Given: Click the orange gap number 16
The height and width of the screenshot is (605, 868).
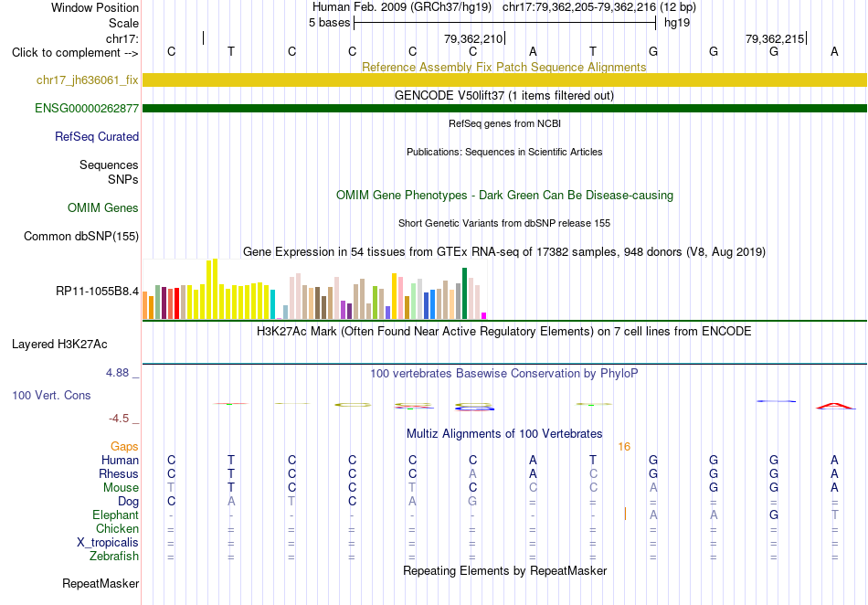Looking at the screenshot, I should click(624, 447).
